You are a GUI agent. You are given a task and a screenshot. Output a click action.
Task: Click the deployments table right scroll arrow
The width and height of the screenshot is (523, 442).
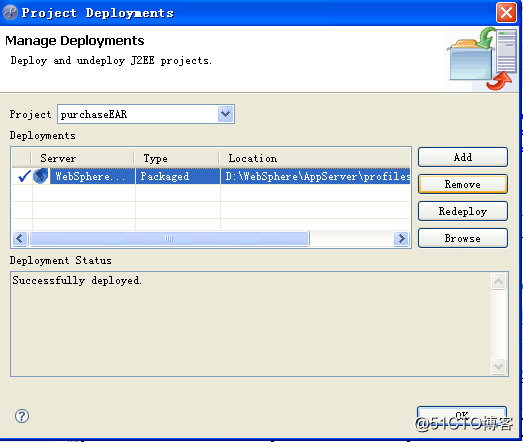pyautogui.click(x=401, y=239)
